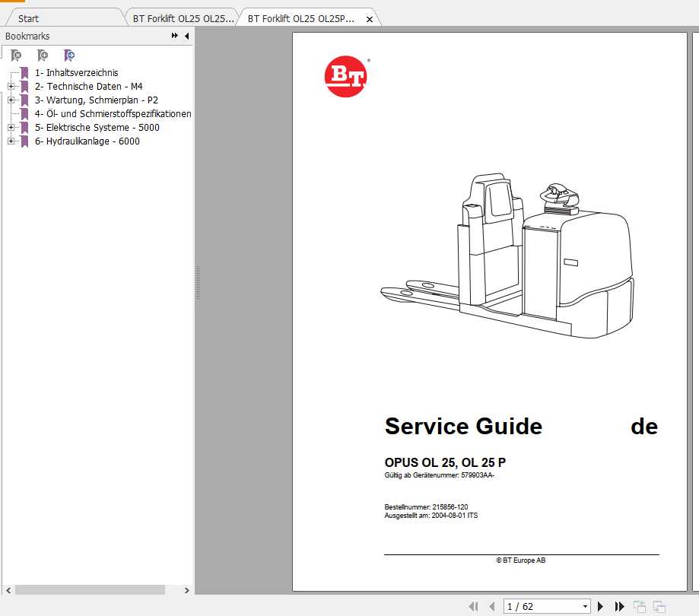Click the forklift illustration on the page
The image size is (699, 616).
(x=507, y=256)
